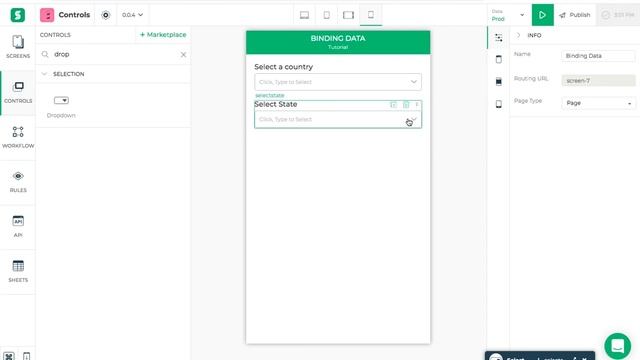Viewport: 640px width, 360px height.
Task: Open the header section settings icon
Action: click(x=499, y=60)
